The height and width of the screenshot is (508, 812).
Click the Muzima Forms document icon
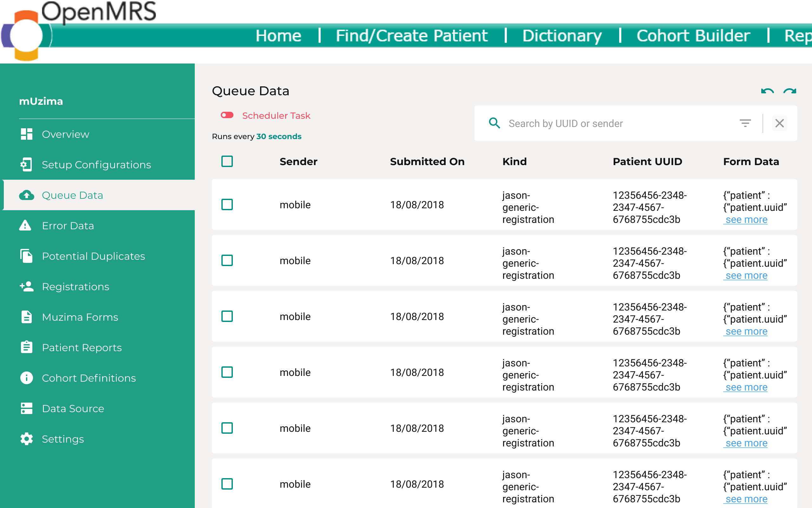coord(27,317)
